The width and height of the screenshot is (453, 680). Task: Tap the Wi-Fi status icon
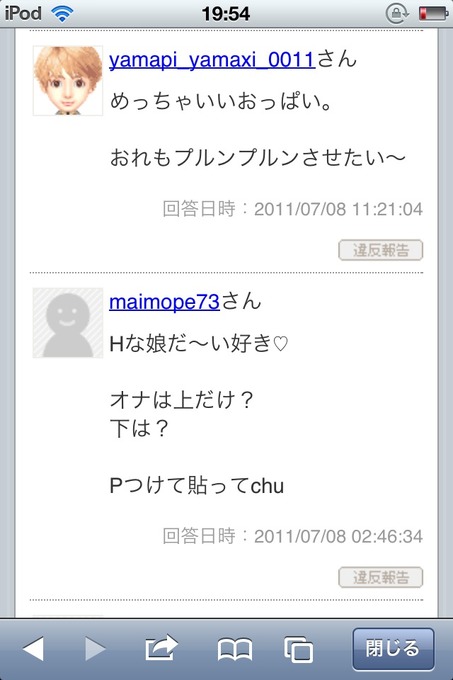point(62,13)
